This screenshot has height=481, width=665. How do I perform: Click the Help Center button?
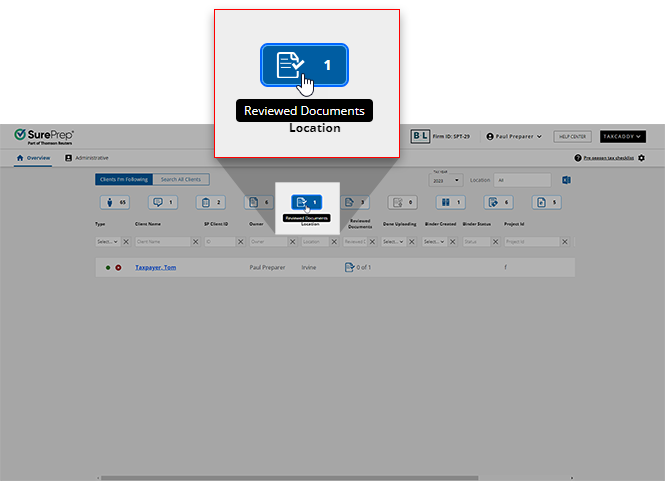573,137
